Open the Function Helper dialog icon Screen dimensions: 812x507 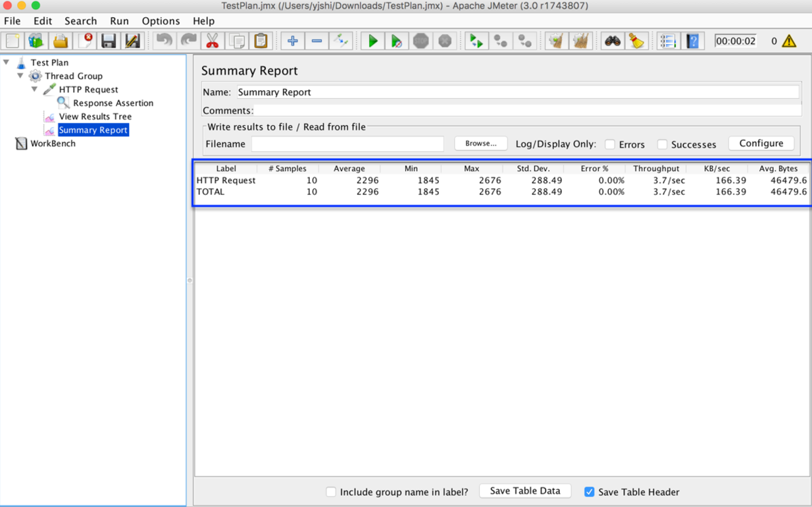[668, 41]
